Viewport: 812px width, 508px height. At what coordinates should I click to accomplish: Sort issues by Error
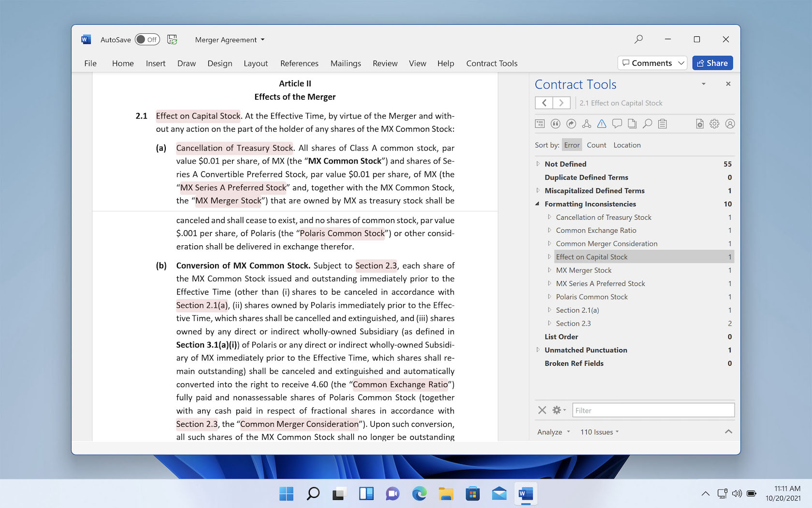point(572,145)
